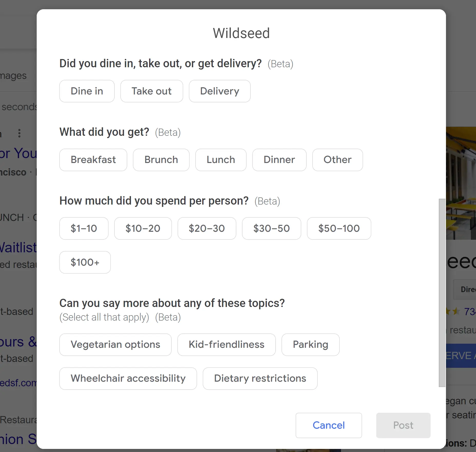Select the $10–20 spend range
The height and width of the screenshot is (452, 476).
point(143,228)
